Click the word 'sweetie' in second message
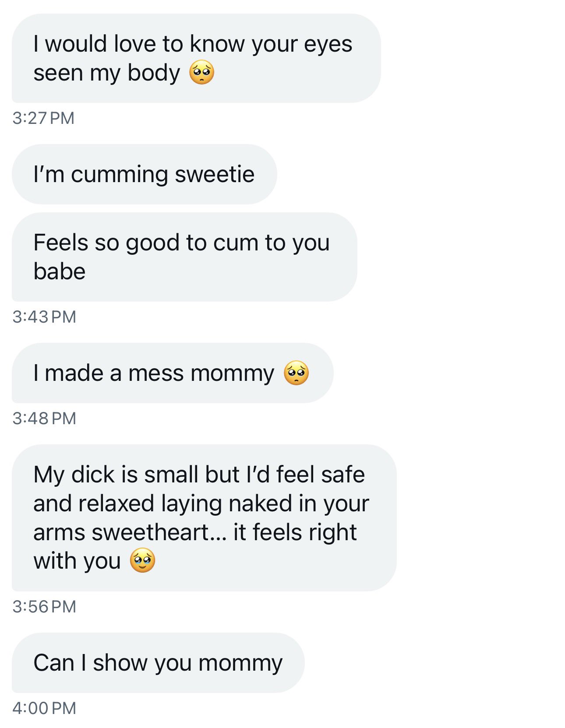This screenshot has width=565, height=728. click(215, 175)
